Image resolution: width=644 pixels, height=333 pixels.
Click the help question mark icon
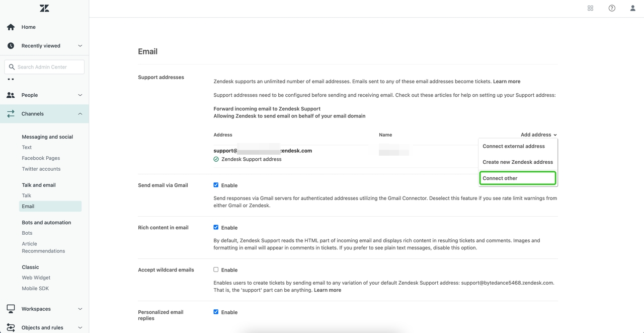(x=612, y=8)
